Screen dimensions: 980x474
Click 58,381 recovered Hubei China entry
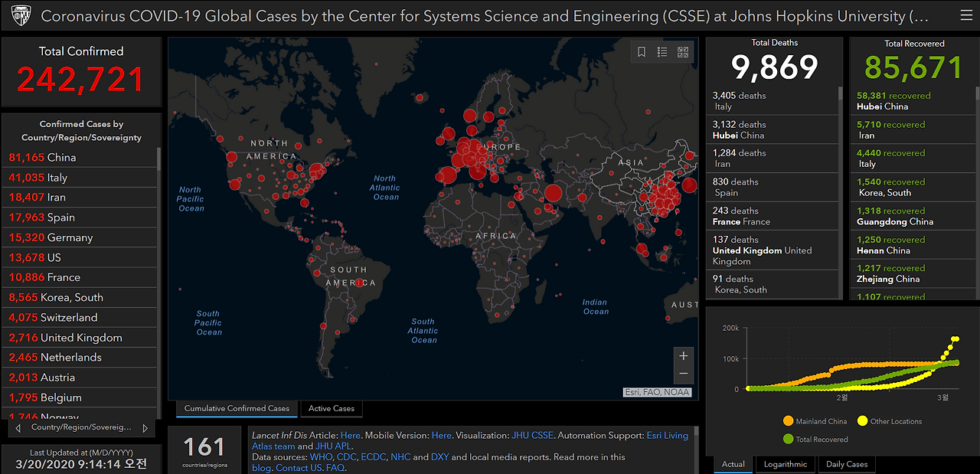click(911, 101)
